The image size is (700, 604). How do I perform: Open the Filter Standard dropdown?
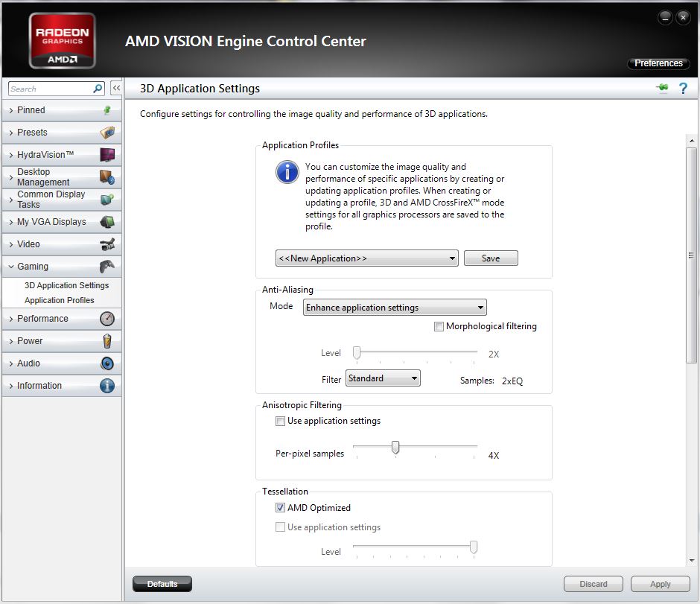tap(383, 378)
